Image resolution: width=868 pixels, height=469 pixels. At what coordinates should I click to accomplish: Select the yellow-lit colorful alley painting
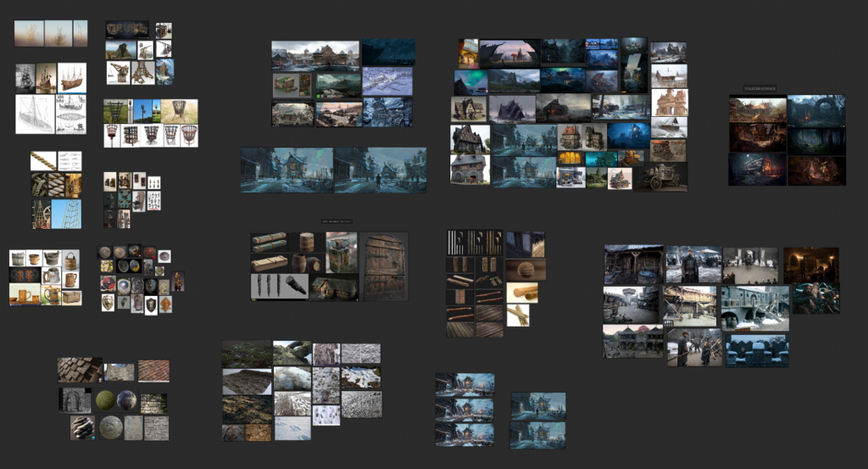(x=468, y=53)
